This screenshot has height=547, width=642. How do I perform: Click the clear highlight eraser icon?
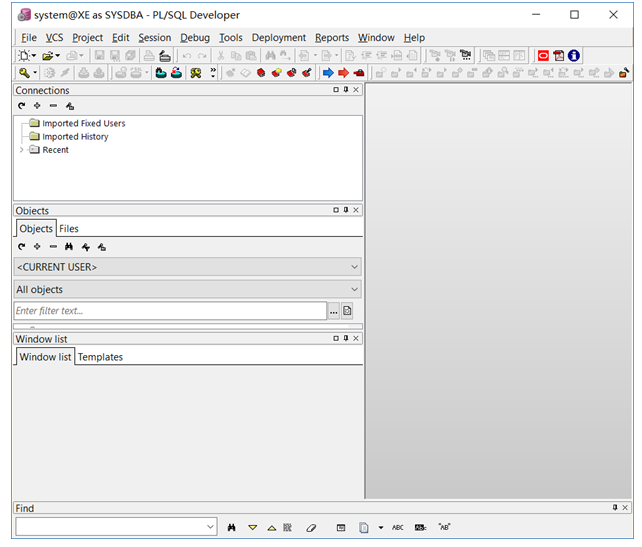coord(311,528)
